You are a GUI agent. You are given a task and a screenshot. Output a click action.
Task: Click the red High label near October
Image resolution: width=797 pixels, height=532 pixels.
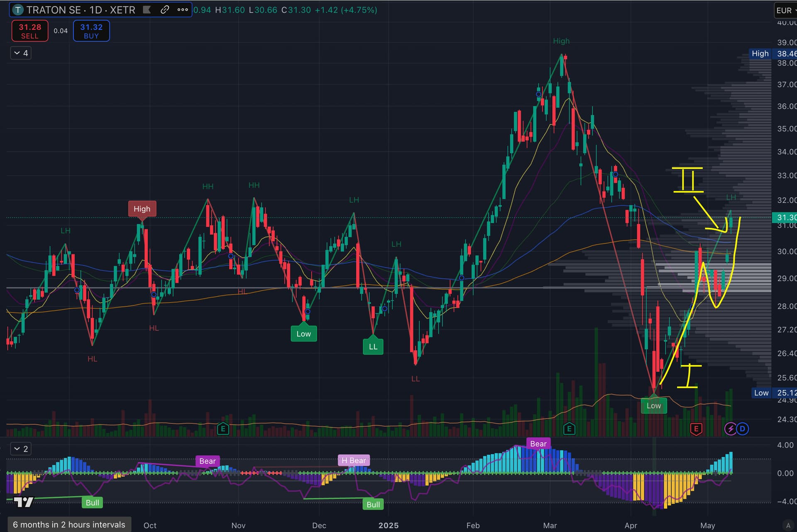pos(142,209)
